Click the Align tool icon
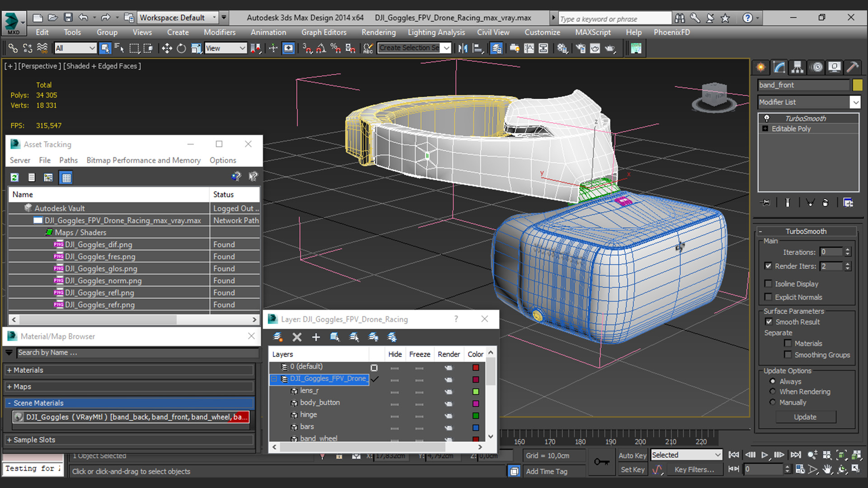The image size is (868, 488). coord(477,48)
